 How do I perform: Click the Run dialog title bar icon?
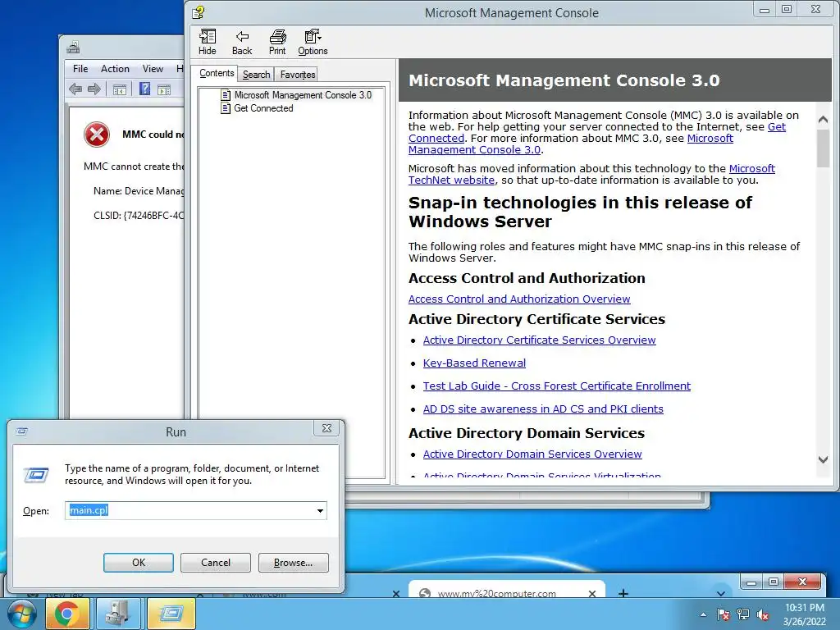click(x=22, y=431)
